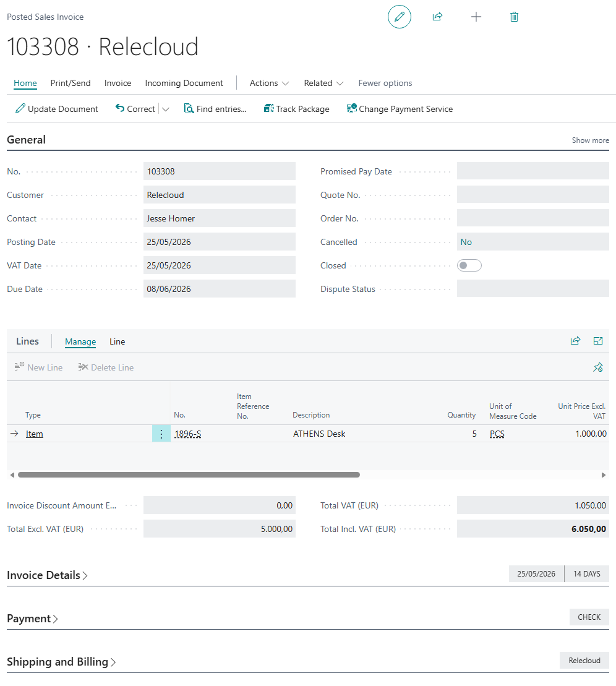Viewport: 616px width, 686px height.
Task: Expand the Payment section
Action: click(32, 619)
